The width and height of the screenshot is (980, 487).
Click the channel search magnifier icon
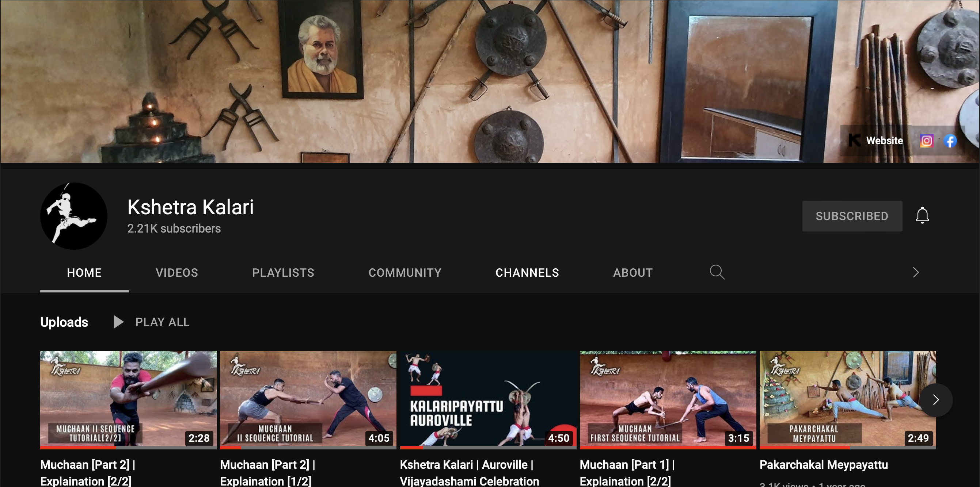(717, 272)
